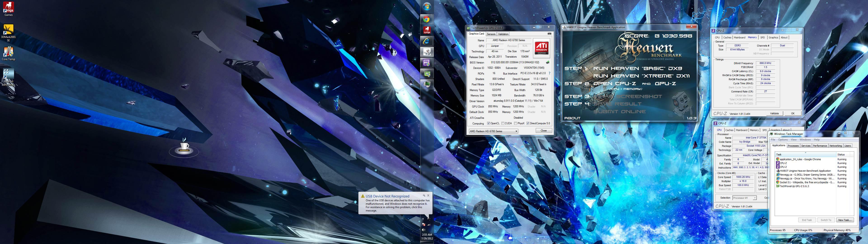Open the purple CPU-Z taskbar button
The width and height of the screenshot is (868, 244).
coord(427,63)
